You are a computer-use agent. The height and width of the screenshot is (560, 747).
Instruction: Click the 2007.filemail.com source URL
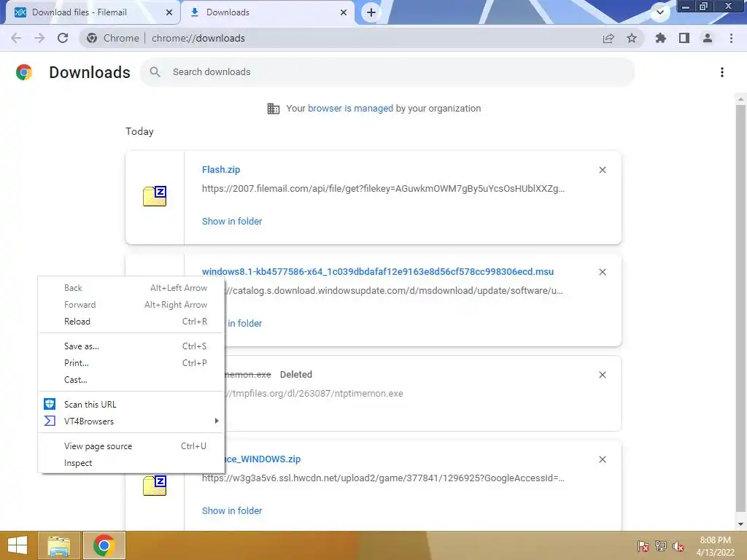click(383, 189)
